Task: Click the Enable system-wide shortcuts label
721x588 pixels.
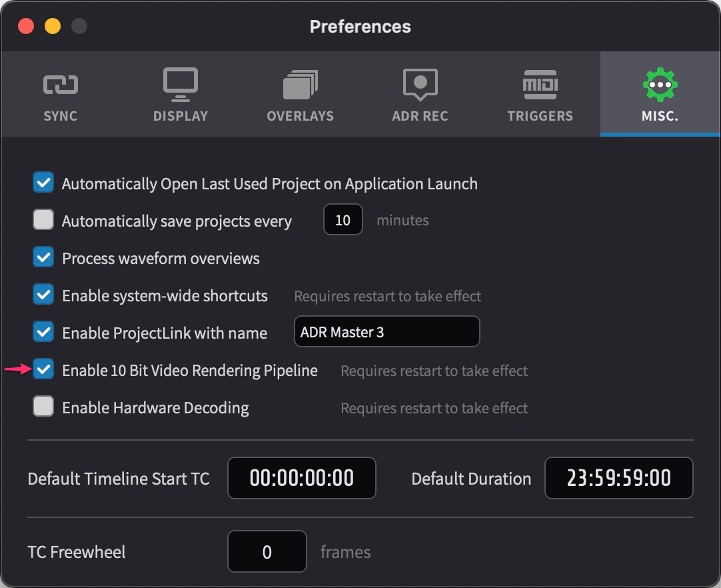Action: coord(165,296)
